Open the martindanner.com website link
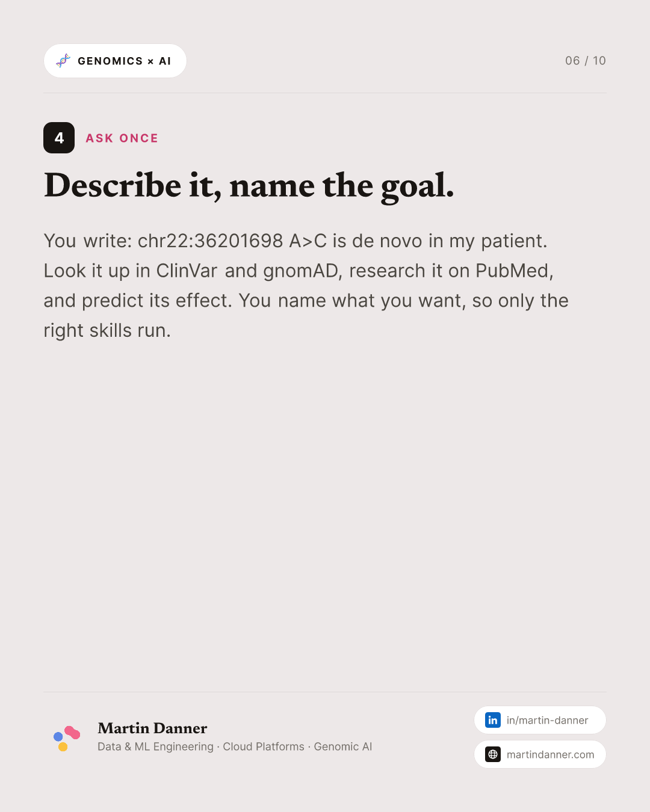 coord(540,754)
